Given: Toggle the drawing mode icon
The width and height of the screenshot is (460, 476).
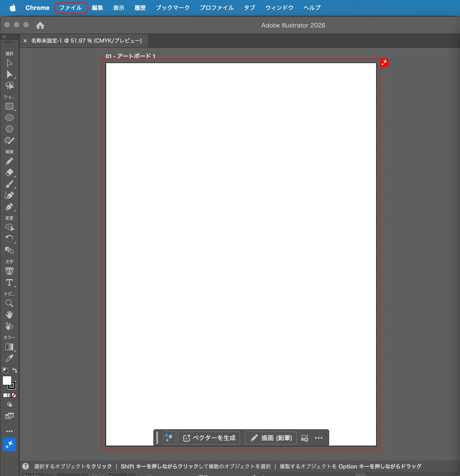Looking at the screenshot, I should coord(10,404).
